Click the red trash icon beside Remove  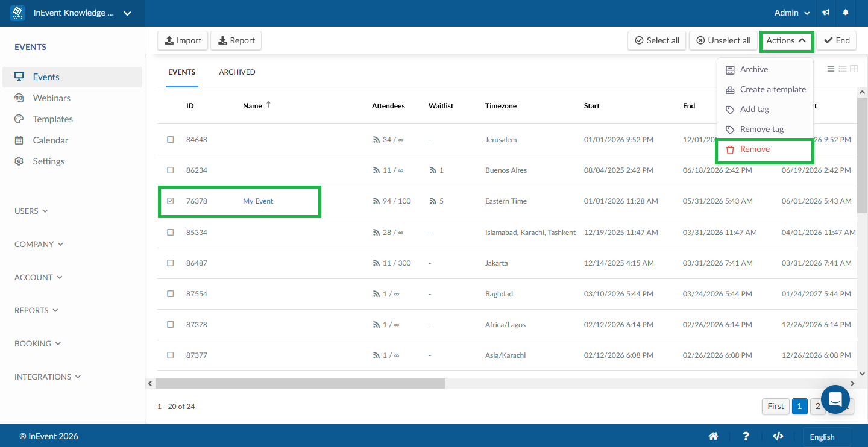click(x=730, y=149)
